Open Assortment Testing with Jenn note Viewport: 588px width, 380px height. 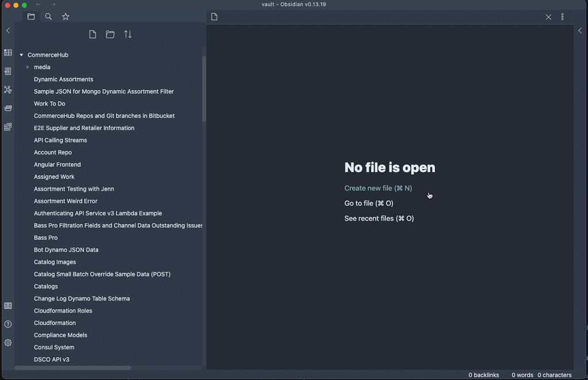point(74,189)
